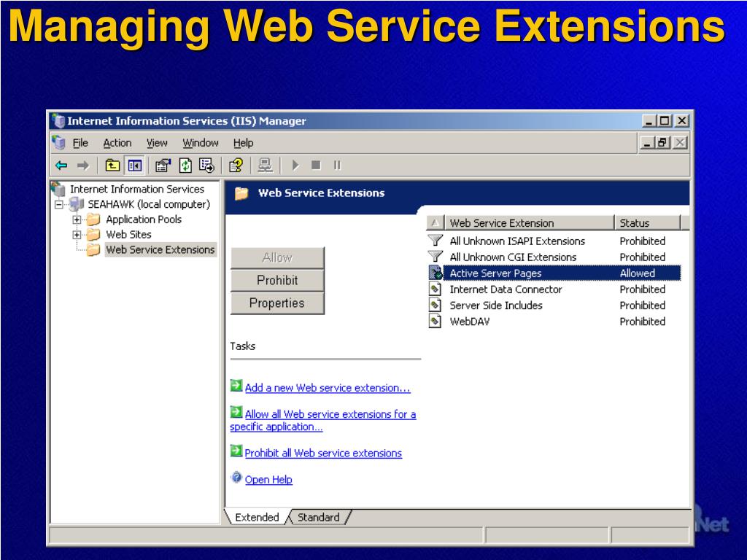Expand the Web Sites node
The width and height of the screenshot is (747, 560).
point(77,235)
